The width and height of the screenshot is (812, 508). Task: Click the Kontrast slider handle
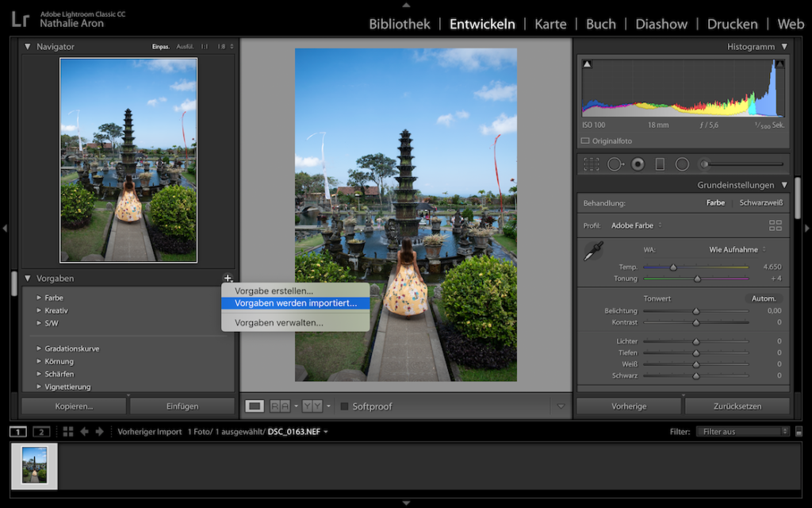click(x=696, y=322)
